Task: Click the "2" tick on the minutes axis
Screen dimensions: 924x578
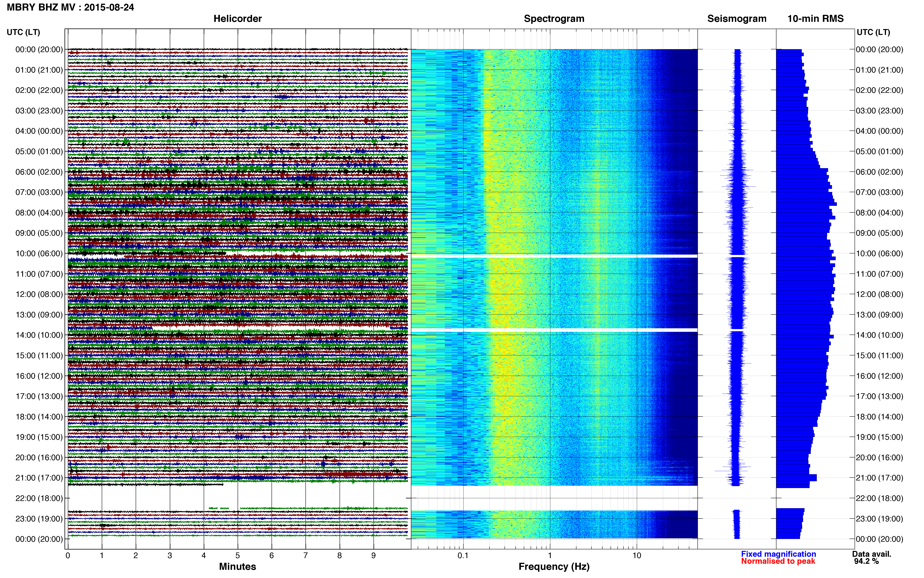Action: tap(136, 555)
